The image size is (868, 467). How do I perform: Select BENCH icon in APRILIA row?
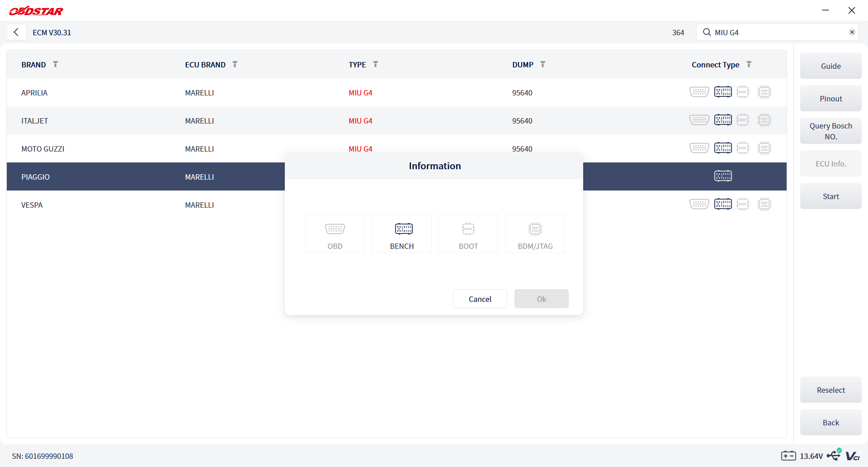pos(723,92)
